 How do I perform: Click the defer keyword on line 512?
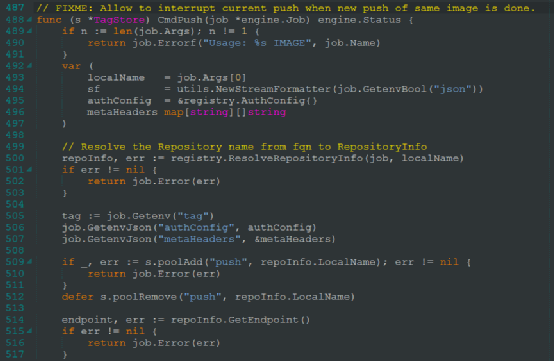(77, 297)
